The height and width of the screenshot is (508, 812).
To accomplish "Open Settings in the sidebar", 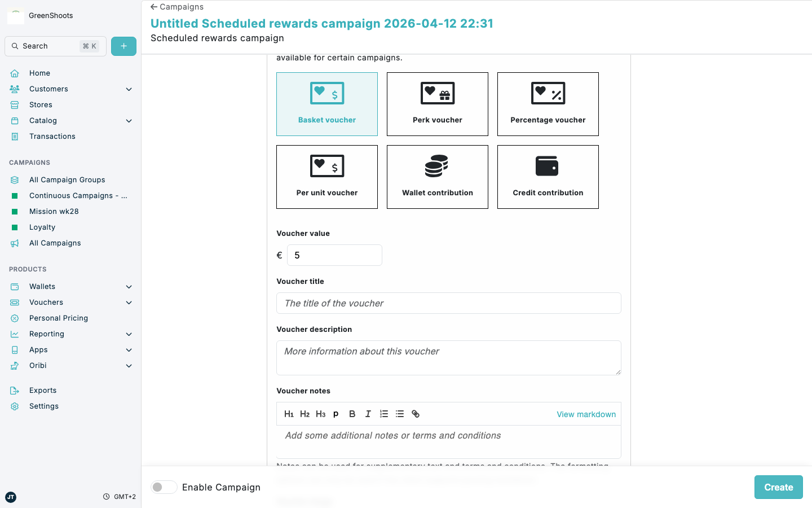I will pyautogui.click(x=70, y=406).
